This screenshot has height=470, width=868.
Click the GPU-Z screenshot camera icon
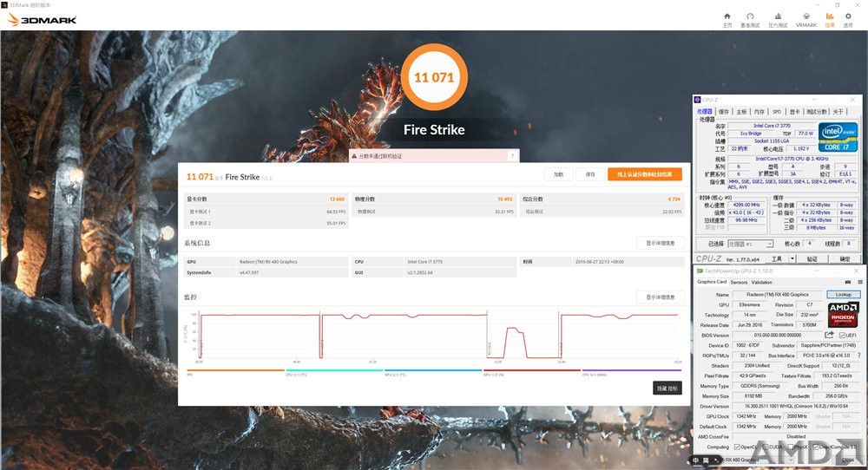point(847,282)
